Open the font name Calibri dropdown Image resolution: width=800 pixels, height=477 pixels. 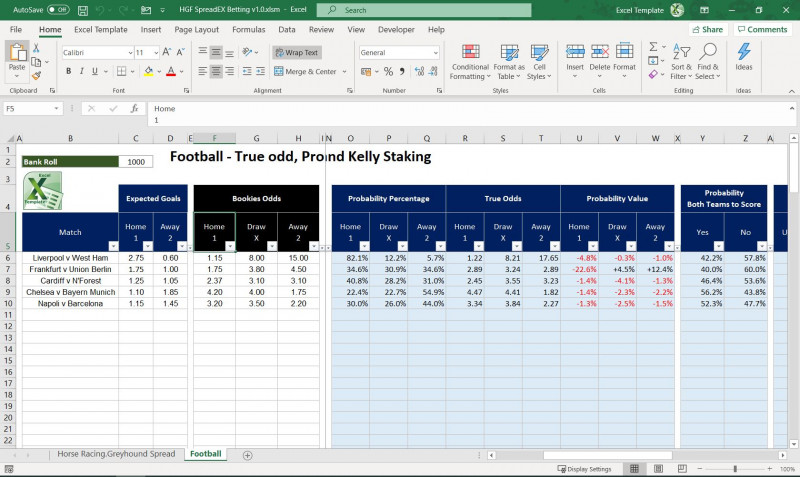pyautogui.click(x=131, y=53)
